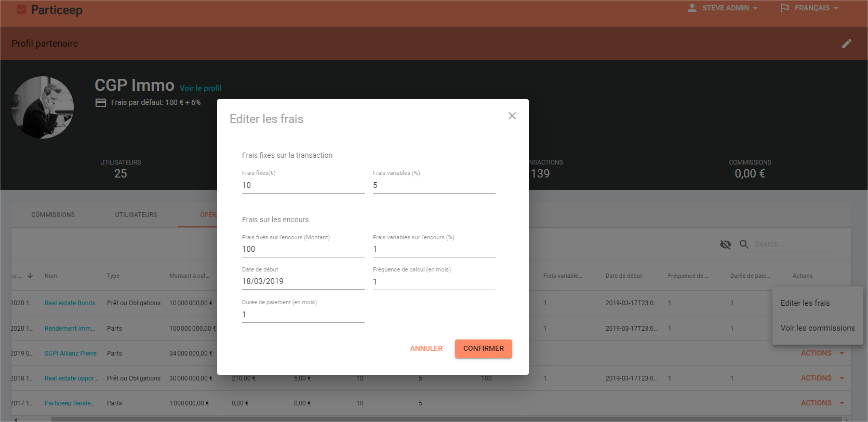This screenshot has height=422, width=868.
Task: Sort by the Montant à col... column header
Action: click(189, 276)
